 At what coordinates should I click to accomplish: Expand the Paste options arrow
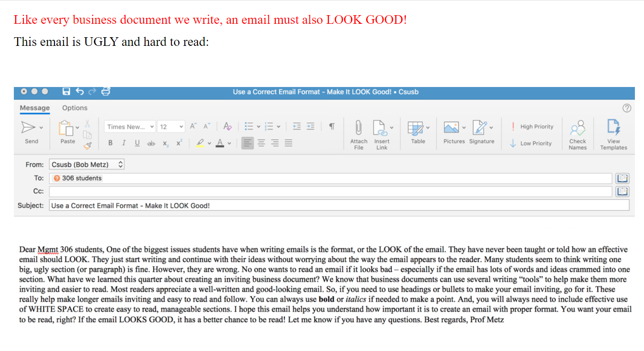point(77,128)
